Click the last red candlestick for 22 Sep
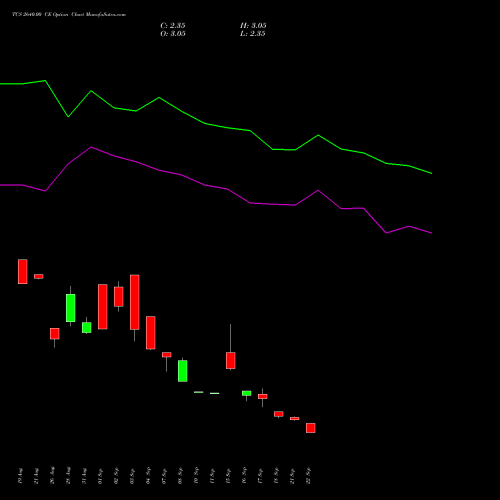 pyautogui.click(x=311, y=428)
